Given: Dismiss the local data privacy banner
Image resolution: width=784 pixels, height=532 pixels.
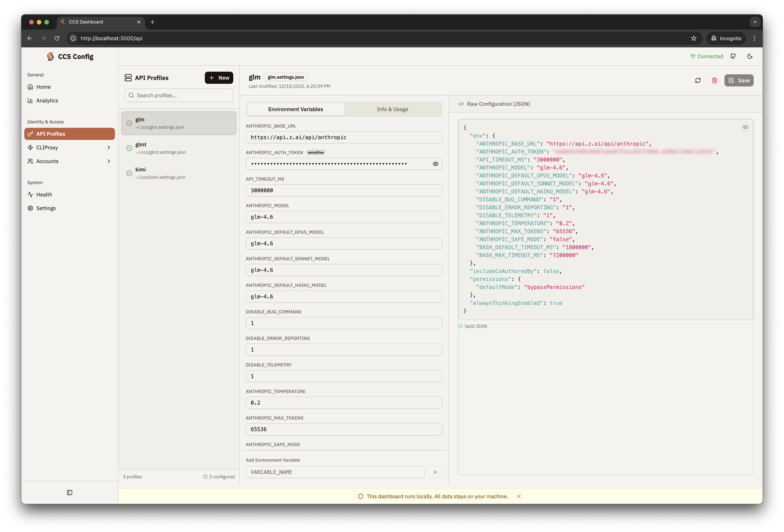Looking at the screenshot, I should pos(519,496).
